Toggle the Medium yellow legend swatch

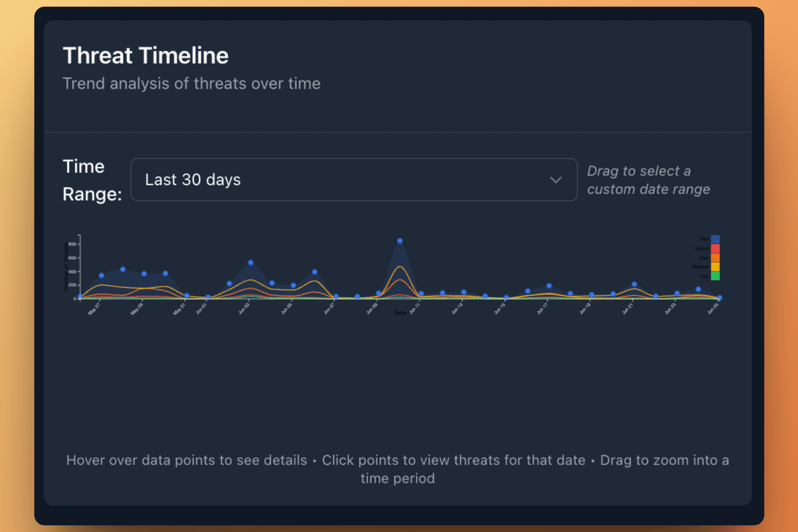click(715, 266)
